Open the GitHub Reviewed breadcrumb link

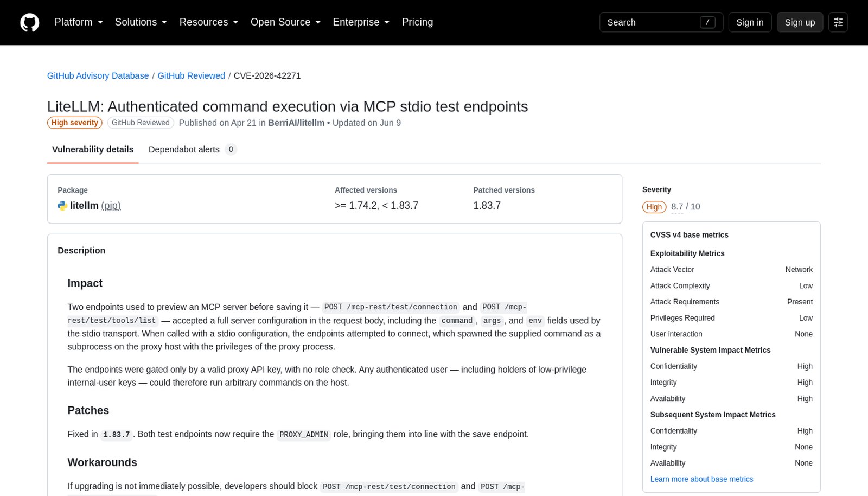pyautogui.click(x=191, y=75)
